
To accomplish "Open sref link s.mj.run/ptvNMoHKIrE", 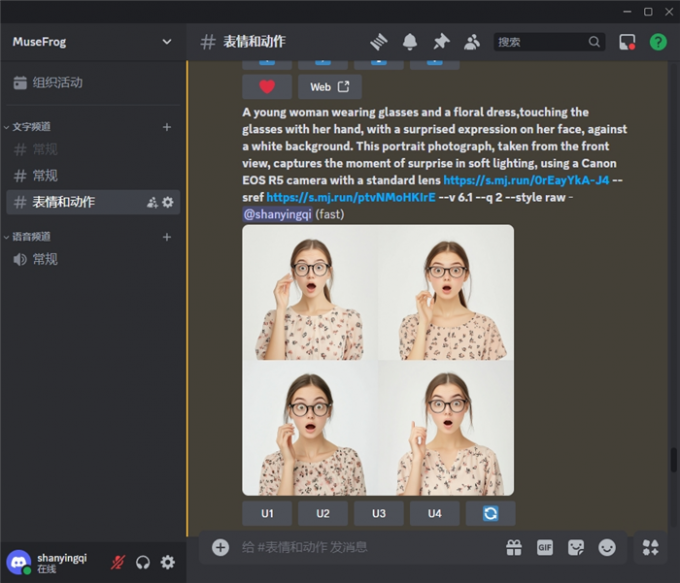I will point(351,197).
